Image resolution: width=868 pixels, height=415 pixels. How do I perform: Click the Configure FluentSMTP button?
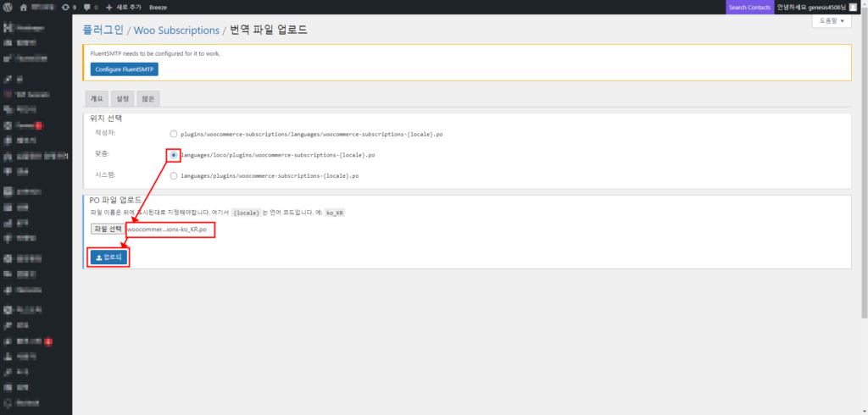coord(124,69)
